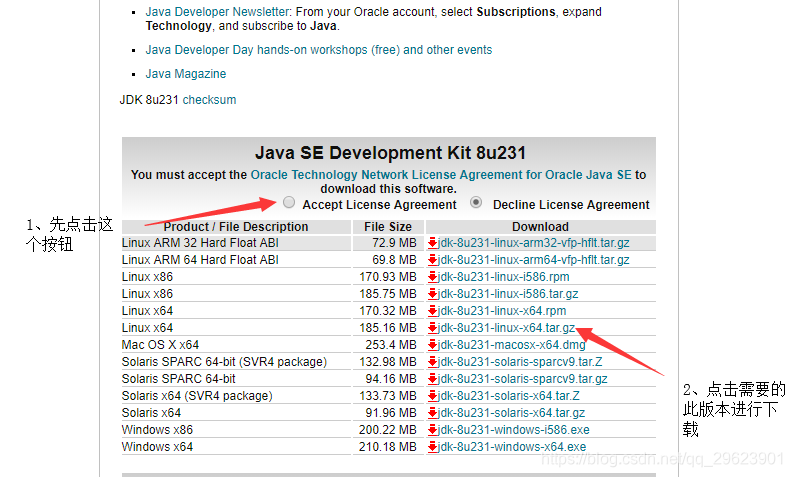
Task: Click 'Solaris SPARC 64-bit (SVR4 package)' cell
Action: [x=236, y=362]
